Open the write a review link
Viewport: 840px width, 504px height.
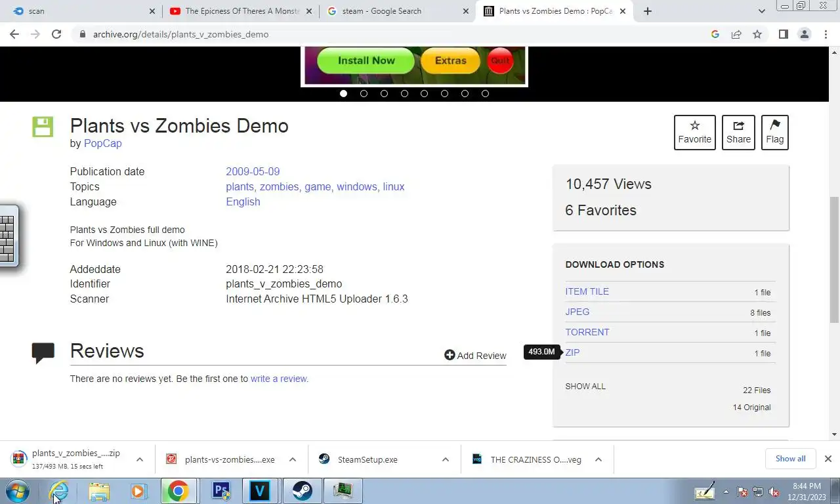click(x=279, y=379)
